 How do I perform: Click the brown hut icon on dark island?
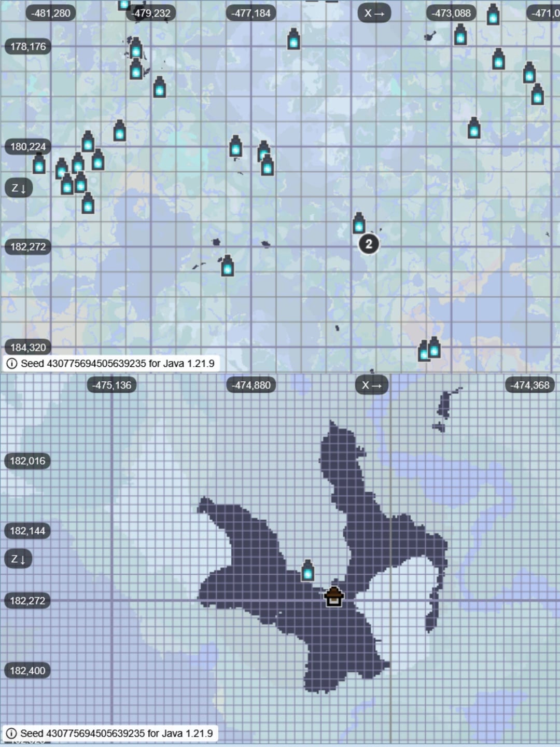click(333, 597)
